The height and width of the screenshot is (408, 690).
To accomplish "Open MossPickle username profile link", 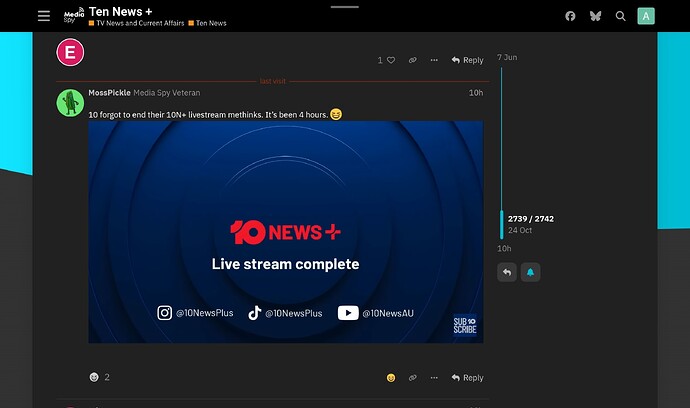I will click(x=109, y=93).
